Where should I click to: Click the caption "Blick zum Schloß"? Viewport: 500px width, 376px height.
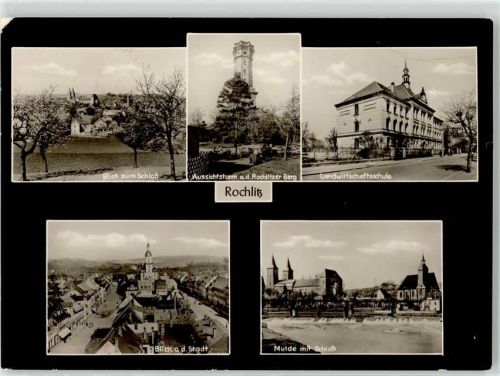pos(130,176)
